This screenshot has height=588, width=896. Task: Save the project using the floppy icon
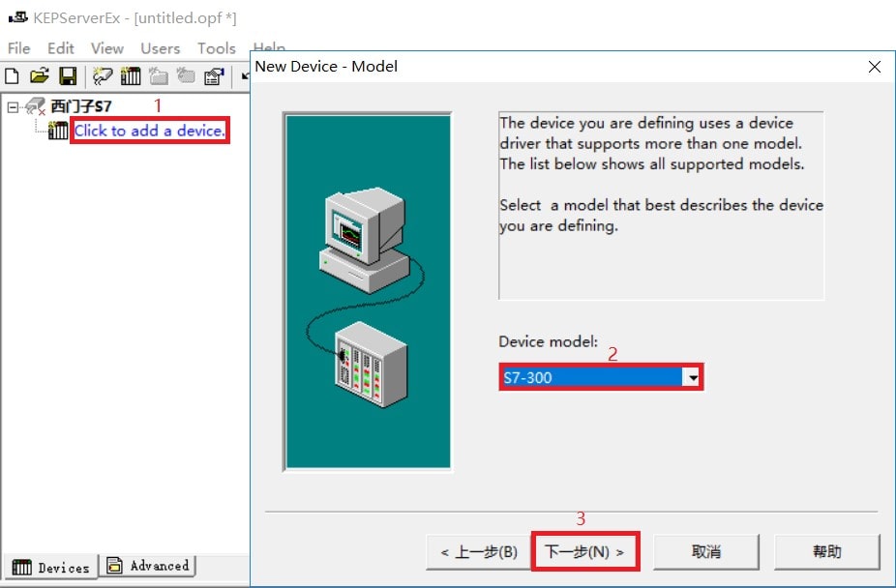click(x=68, y=76)
